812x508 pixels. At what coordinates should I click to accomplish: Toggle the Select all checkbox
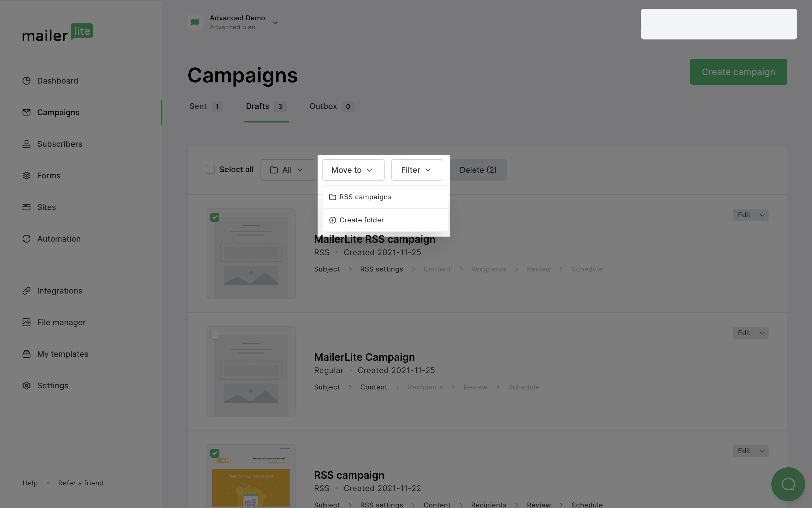click(210, 169)
